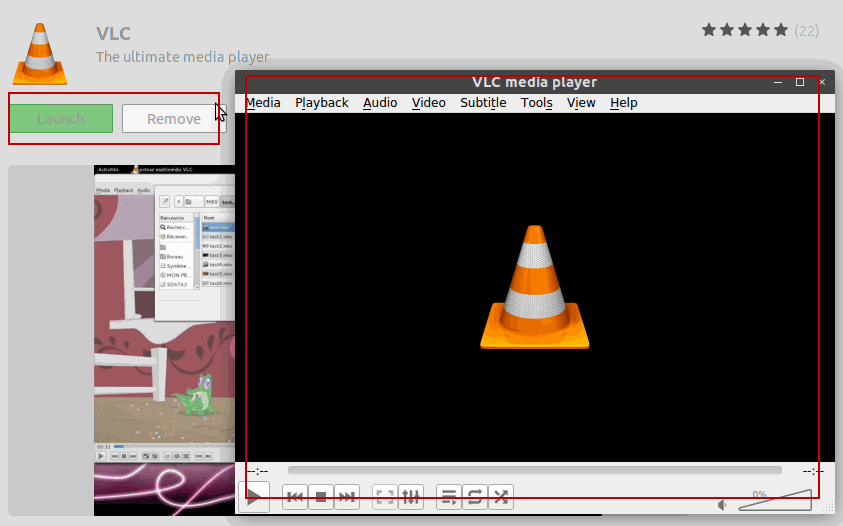Image resolution: width=843 pixels, height=526 pixels.
Task: Minimize the VLC media player window
Action: click(777, 82)
